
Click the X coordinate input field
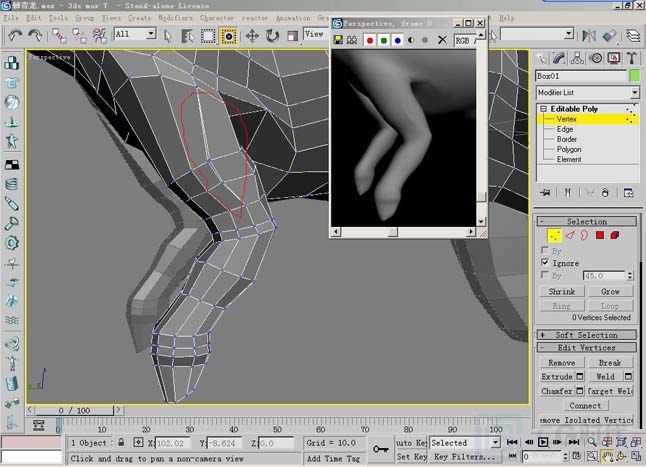(x=173, y=443)
